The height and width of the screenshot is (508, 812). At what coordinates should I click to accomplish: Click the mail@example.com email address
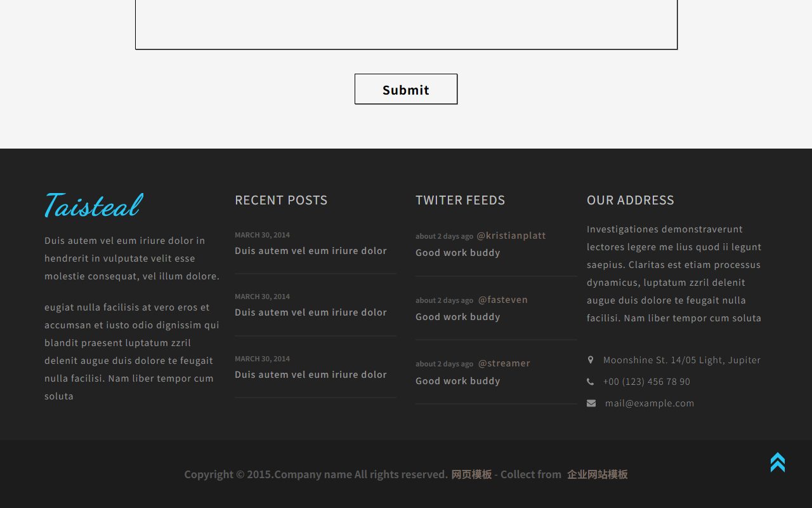650,403
